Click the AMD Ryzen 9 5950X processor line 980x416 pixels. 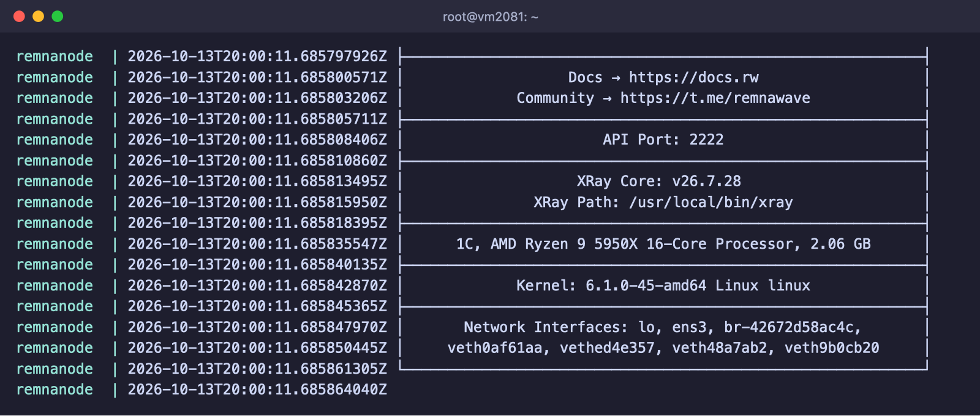click(x=663, y=244)
